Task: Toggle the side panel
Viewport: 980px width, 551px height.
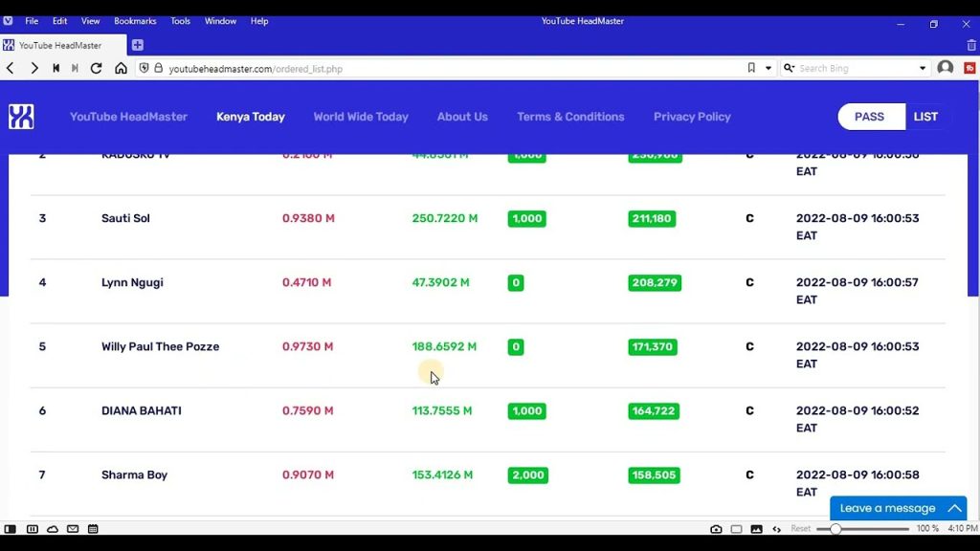Action: click(10, 529)
